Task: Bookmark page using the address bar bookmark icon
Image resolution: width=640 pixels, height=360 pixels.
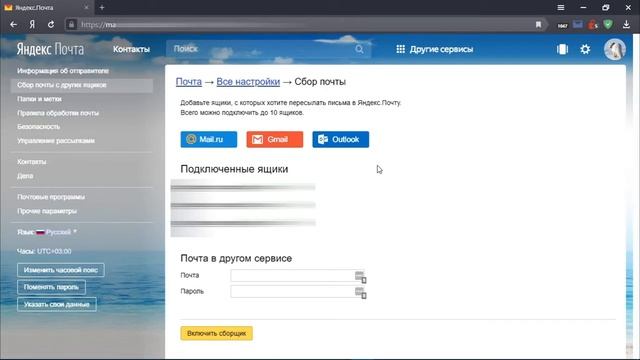Action: point(538,25)
